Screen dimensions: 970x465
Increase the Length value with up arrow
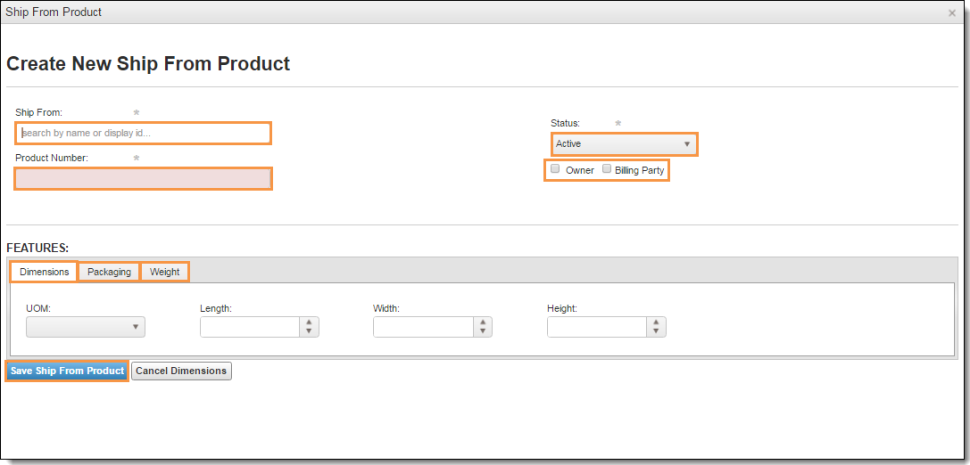[x=309, y=322]
